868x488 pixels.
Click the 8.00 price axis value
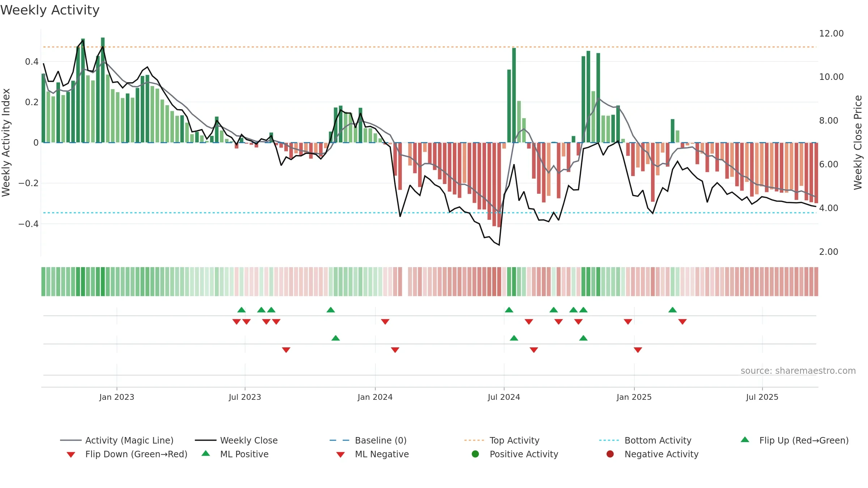[829, 121]
